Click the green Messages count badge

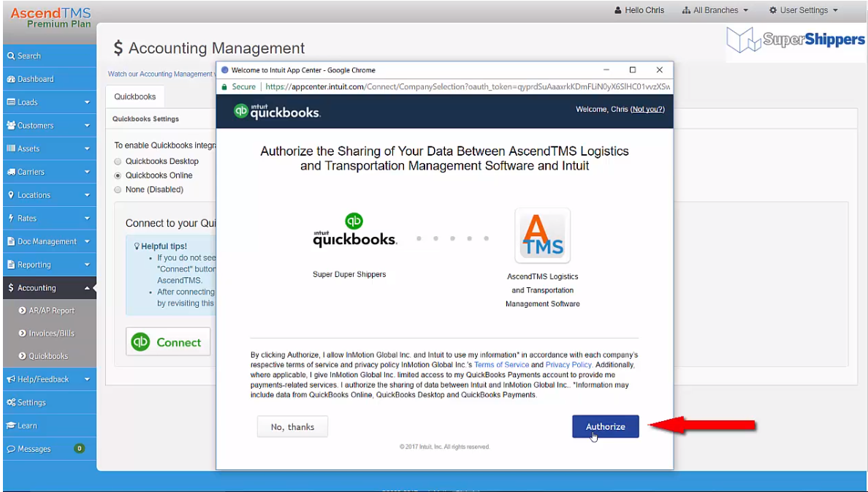79,448
